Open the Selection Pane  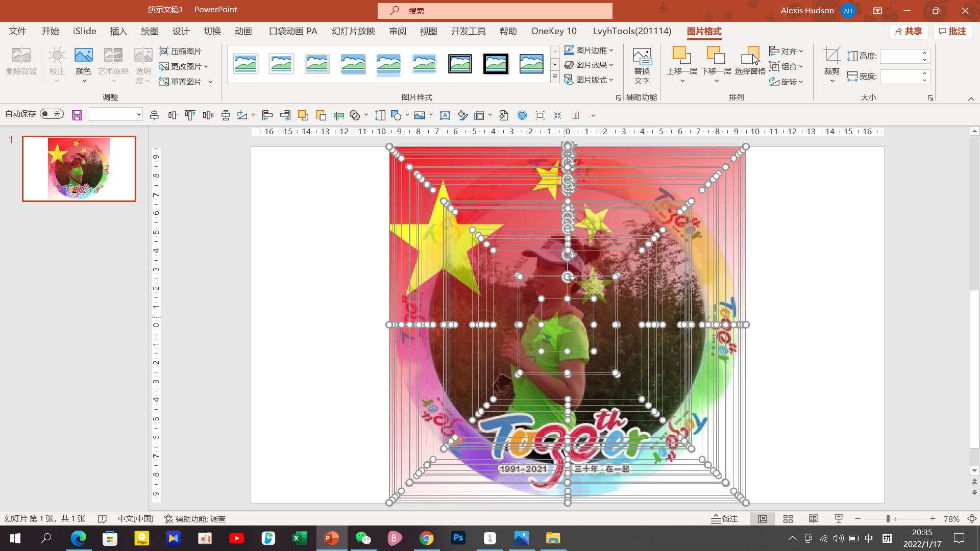(x=750, y=60)
